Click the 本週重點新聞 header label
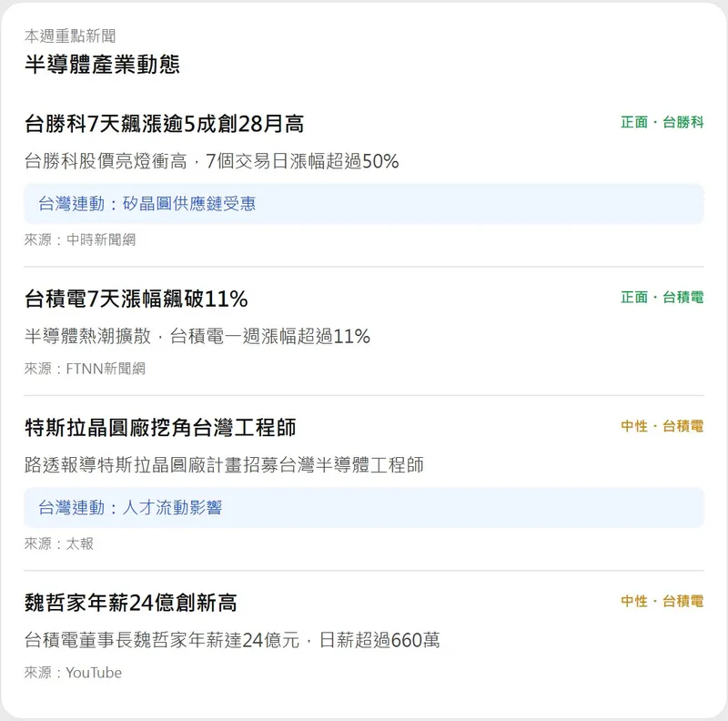The width and height of the screenshot is (728, 721). 70,36
